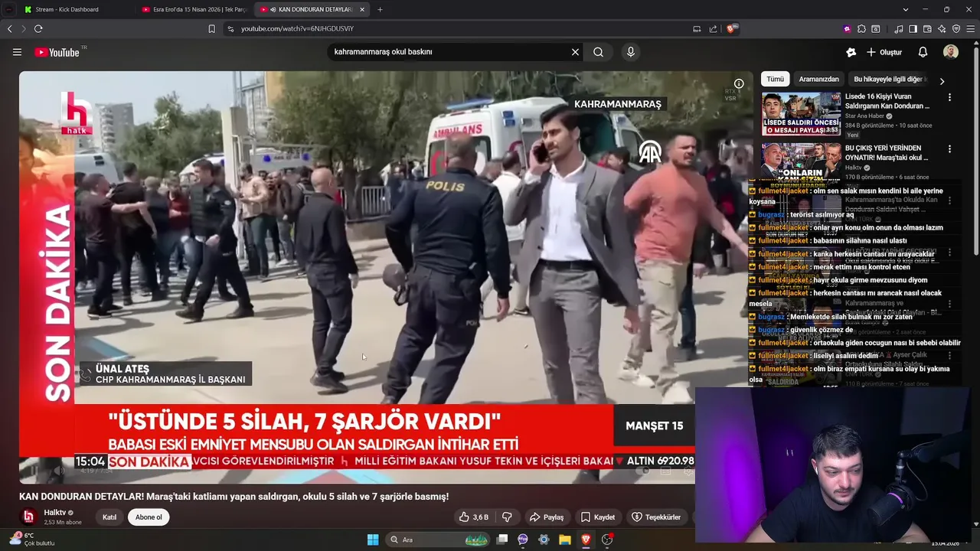Go forward in browser history
The image size is (980, 551).
pyautogui.click(x=24, y=28)
